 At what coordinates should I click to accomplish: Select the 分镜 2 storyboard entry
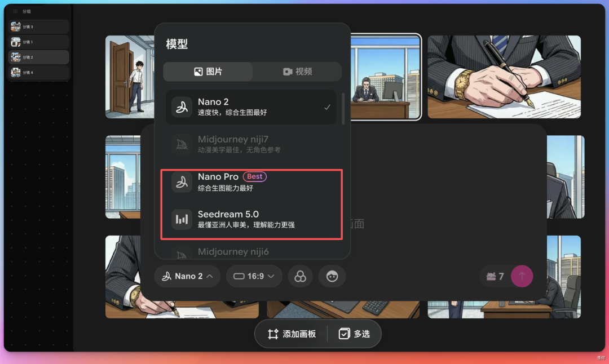(38, 57)
